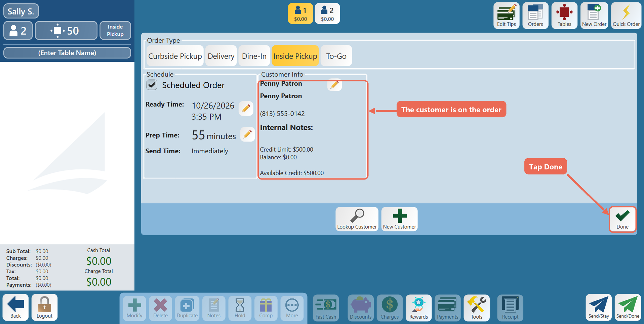The image size is (644, 324).
Task: Click the Delete item button
Action: pos(160,308)
